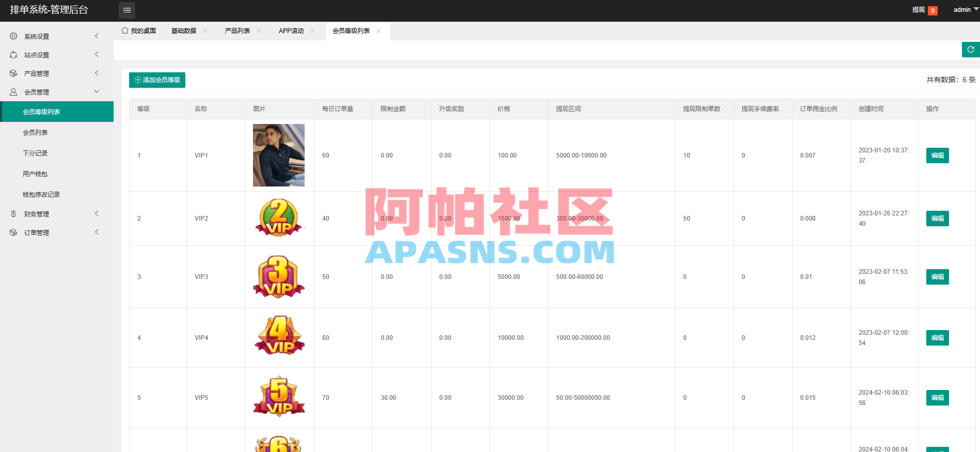Screen dimensions: 980x452
Task: Switch to the 我的桌面 tab
Action: pyautogui.click(x=139, y=31)
